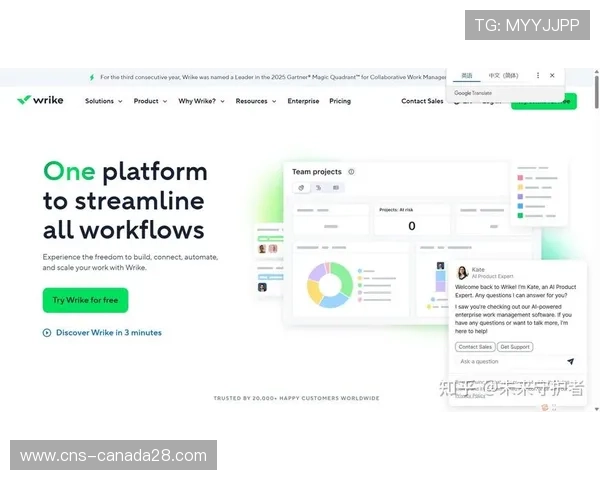Click the info icon next to Team projects

(351, 172)
